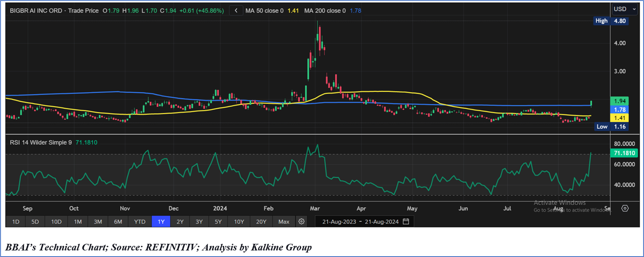644x257 pixels.
Task: Click the yellow 1.41 MA 50 tag
Action: 619,118
